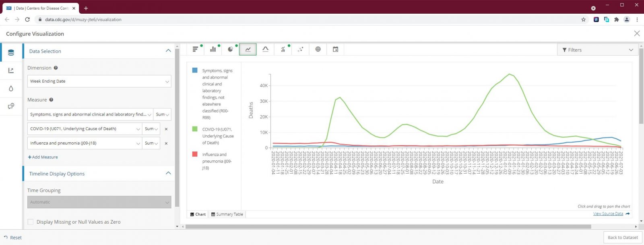Choose the region map globe icon
Viewport: 644px width, 245px height.
[318, 50]
